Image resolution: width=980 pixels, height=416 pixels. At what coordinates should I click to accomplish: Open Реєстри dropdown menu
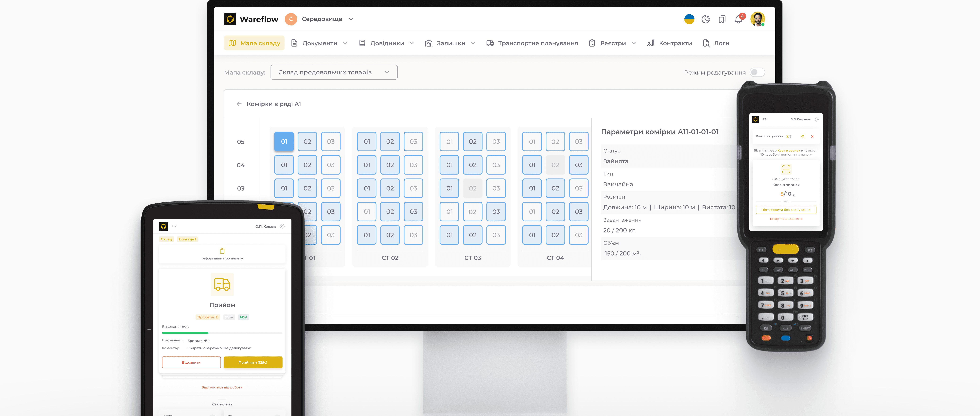pos(612,43)
